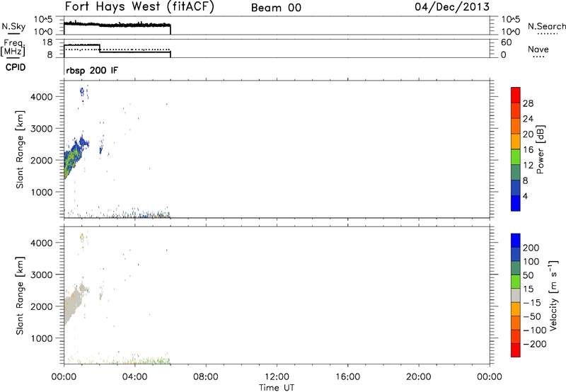566x392 pixels.
Task: Click the '18' frequency axis label
Action: point(47,42)
